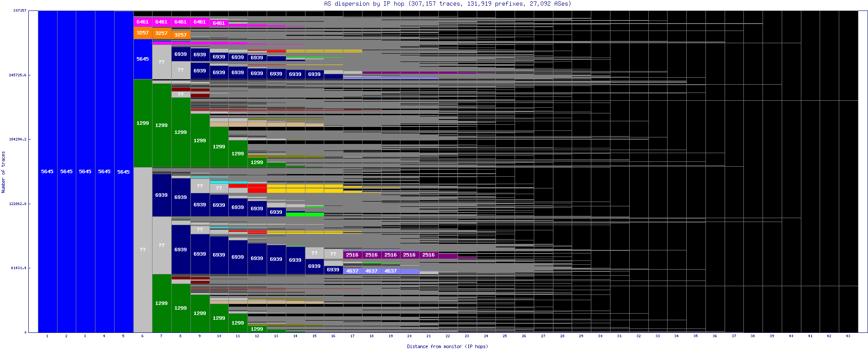Click x-axis tick label 10
868x349 pixels.
pos(219,336)
